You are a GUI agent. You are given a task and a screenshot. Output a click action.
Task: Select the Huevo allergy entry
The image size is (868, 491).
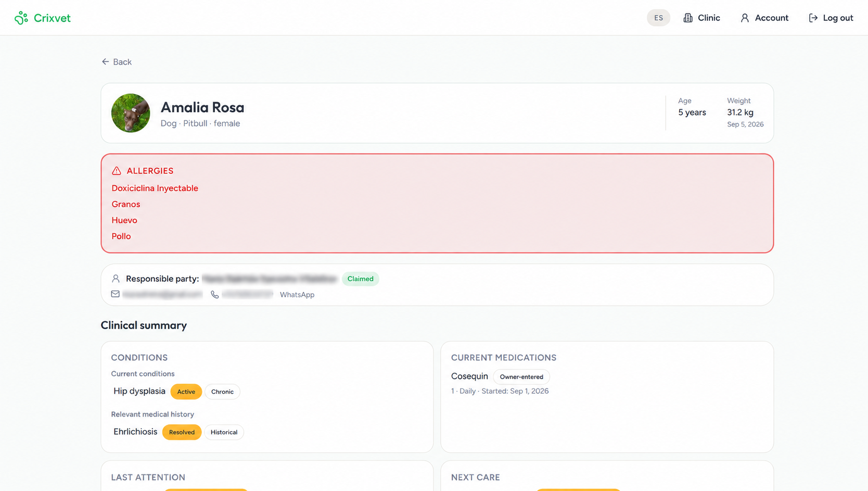tap(124, 220)
